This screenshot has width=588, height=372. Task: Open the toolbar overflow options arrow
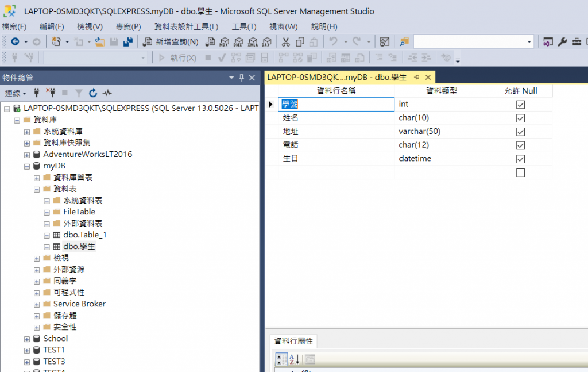[x=458, y=60]
